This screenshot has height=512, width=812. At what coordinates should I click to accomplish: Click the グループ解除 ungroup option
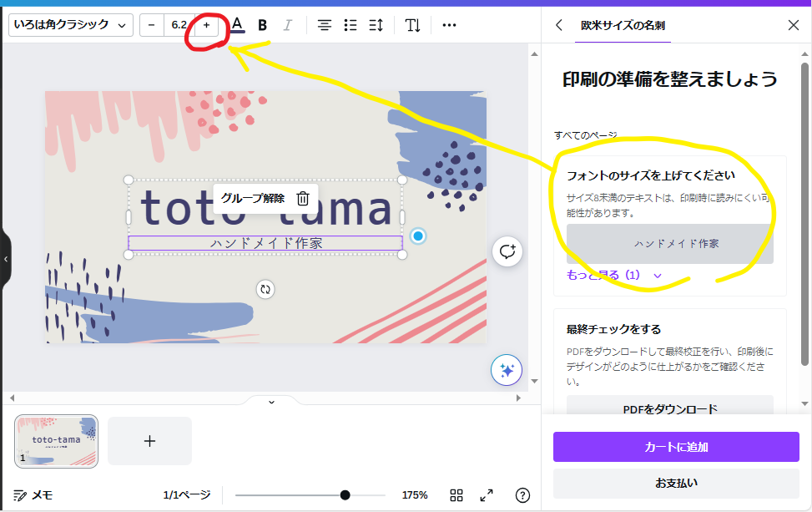click(252, 198)
